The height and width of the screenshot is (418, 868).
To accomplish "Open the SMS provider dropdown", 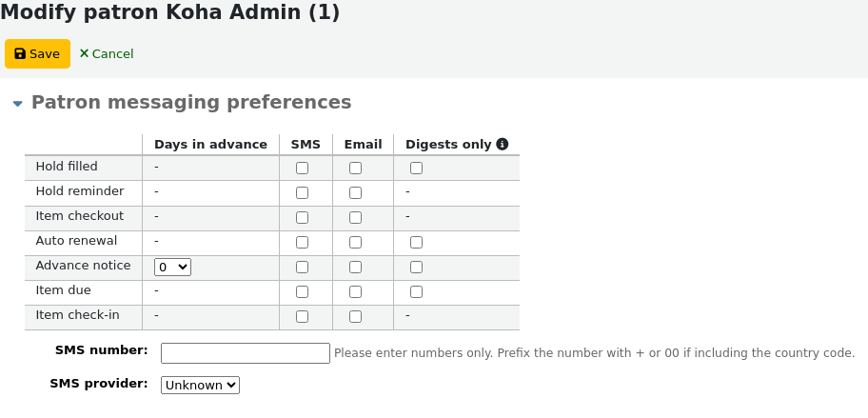I will coord(201,386).
